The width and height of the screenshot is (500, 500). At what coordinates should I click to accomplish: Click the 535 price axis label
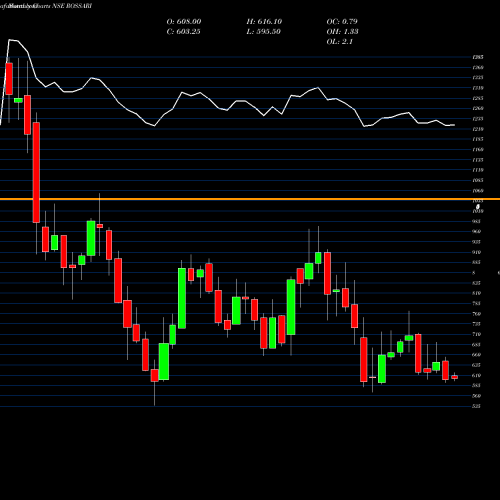coord(477,406)
